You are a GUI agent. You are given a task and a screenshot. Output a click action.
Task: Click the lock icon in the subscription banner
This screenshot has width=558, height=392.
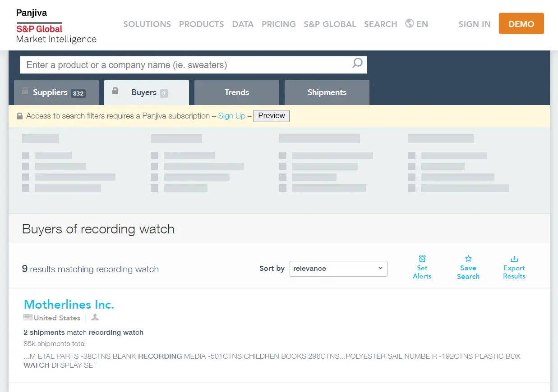[x=19, y=115]
